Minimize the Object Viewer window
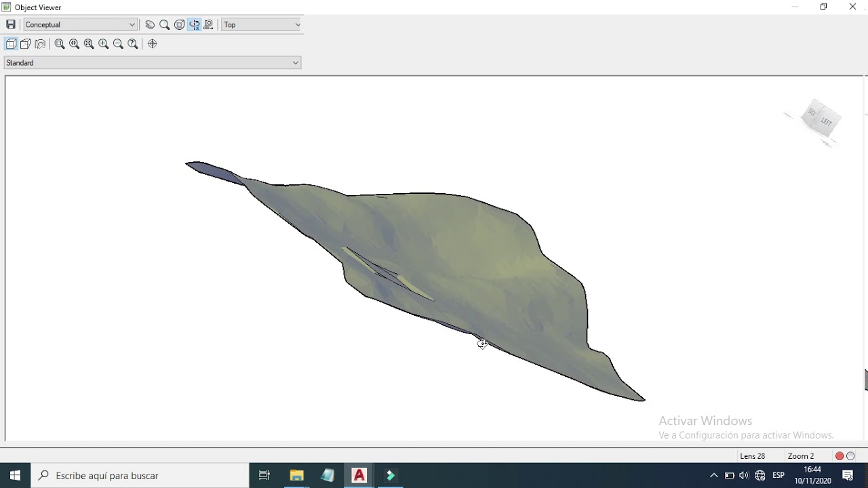Viewport: 868px width, 488px height. pyautogui.click(x=795, y=7)
